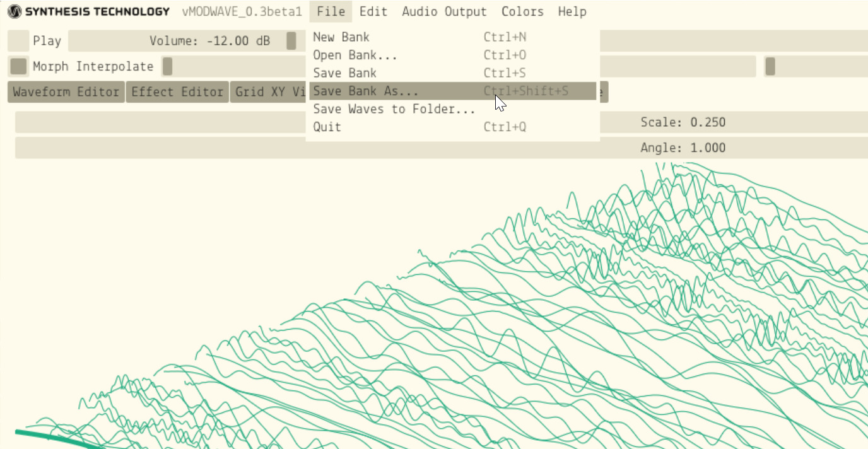Click the Volume slider handle

pyautogui.click(x=291, y=41)
